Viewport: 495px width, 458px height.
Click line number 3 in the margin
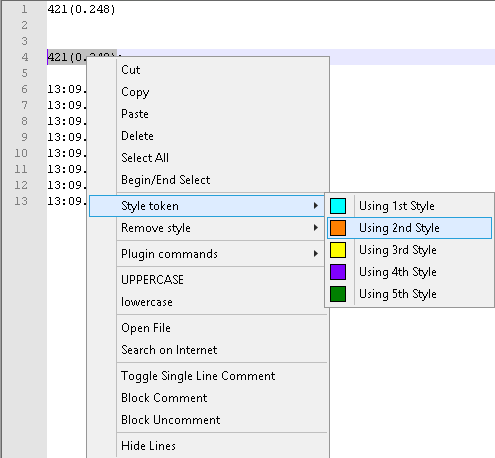coord(24,41)
